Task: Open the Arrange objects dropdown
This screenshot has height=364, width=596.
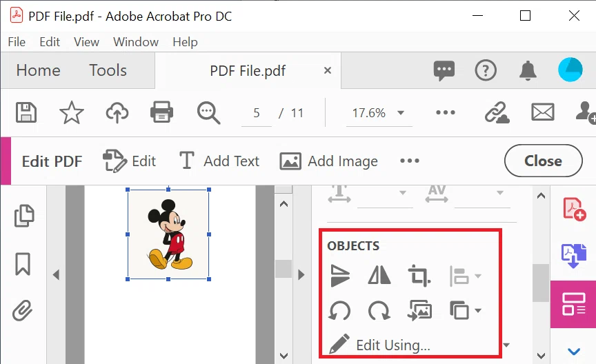Action: pyautogui.click(x=465, y=310)
